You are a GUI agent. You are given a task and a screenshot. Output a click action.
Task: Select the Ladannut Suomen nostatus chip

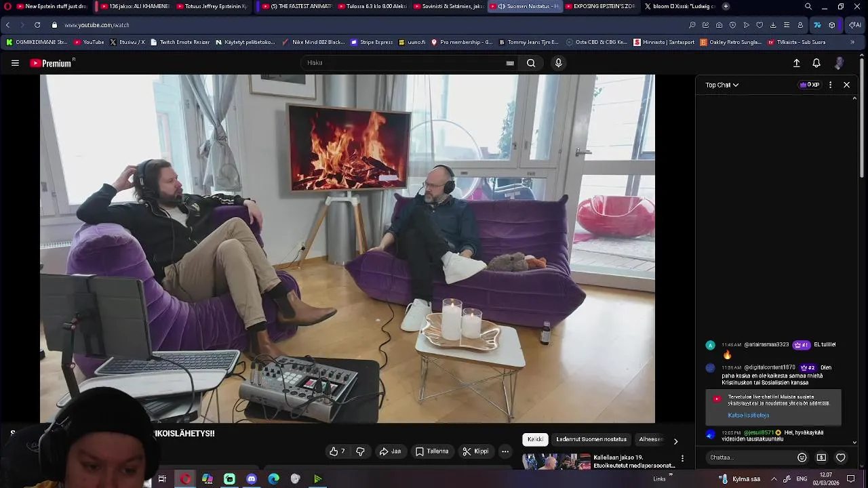pos(591,439)
